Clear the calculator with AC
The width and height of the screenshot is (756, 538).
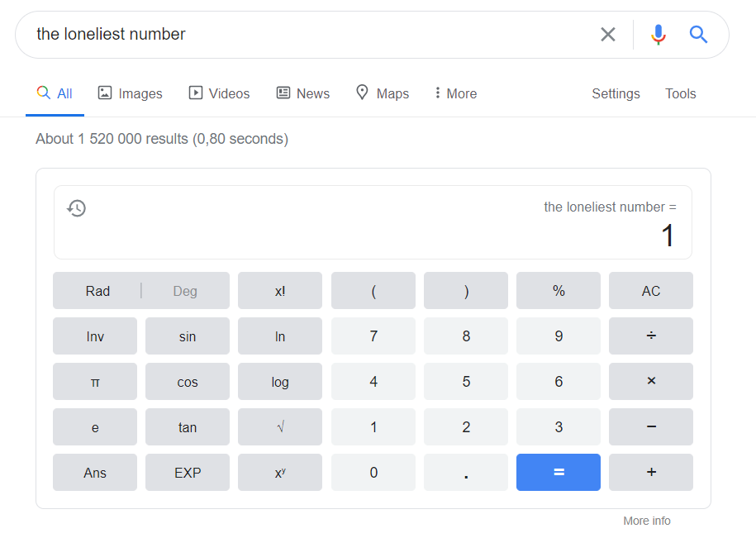coord(650,290)
